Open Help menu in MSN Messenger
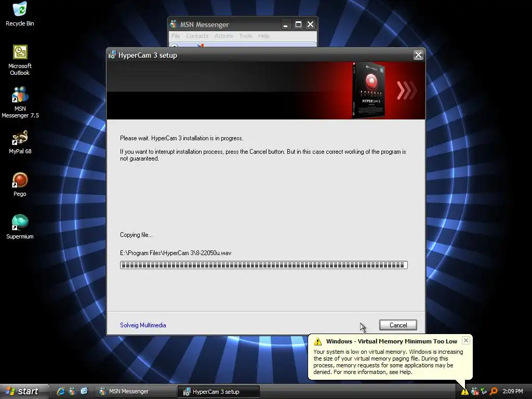 (x=263, y=36)
